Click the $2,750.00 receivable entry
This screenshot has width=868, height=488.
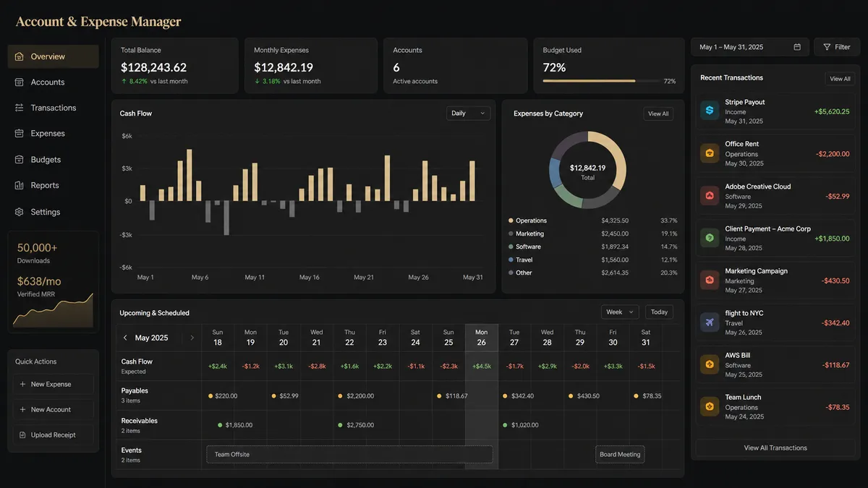(356, 425)
